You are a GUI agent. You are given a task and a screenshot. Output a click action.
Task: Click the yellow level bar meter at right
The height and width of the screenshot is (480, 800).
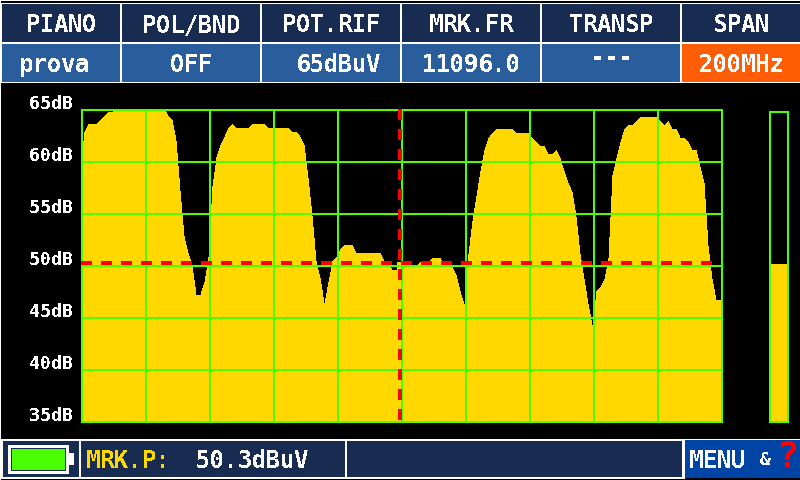point(779,267)
